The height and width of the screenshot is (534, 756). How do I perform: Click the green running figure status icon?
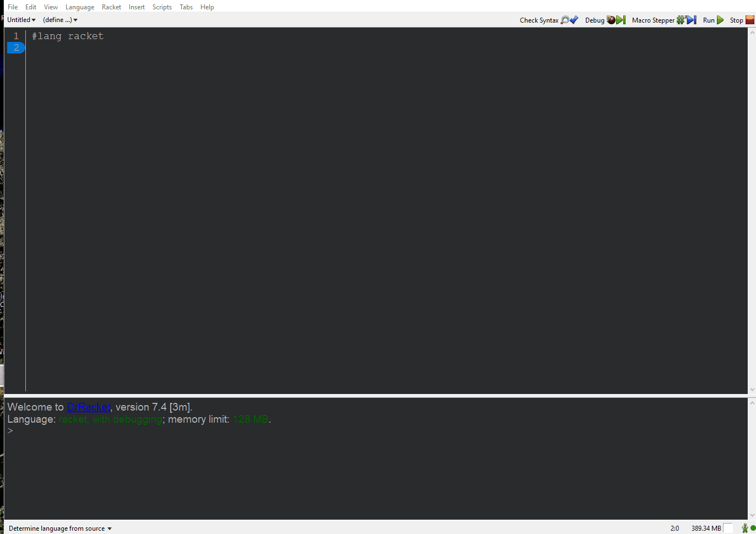tap(744, 528)
